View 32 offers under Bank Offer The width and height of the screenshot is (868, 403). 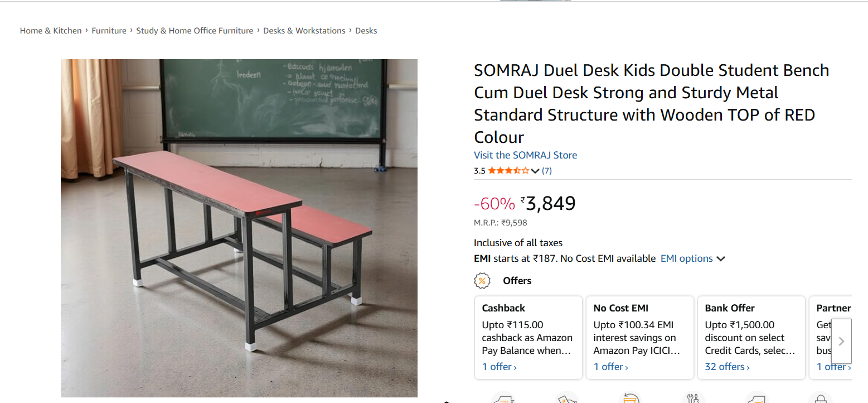(x=728, y=367)
